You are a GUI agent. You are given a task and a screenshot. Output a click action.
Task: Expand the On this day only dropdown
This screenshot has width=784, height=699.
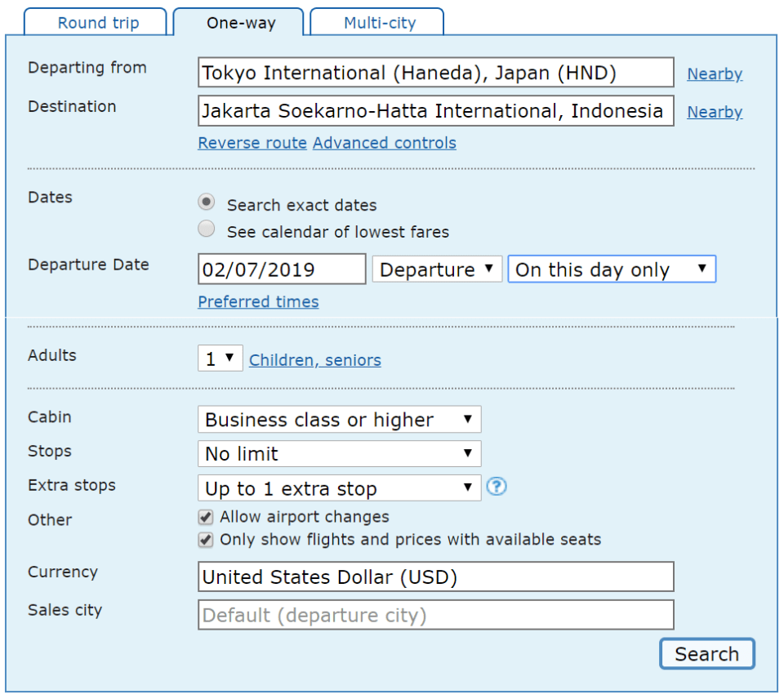pos(611,269)
